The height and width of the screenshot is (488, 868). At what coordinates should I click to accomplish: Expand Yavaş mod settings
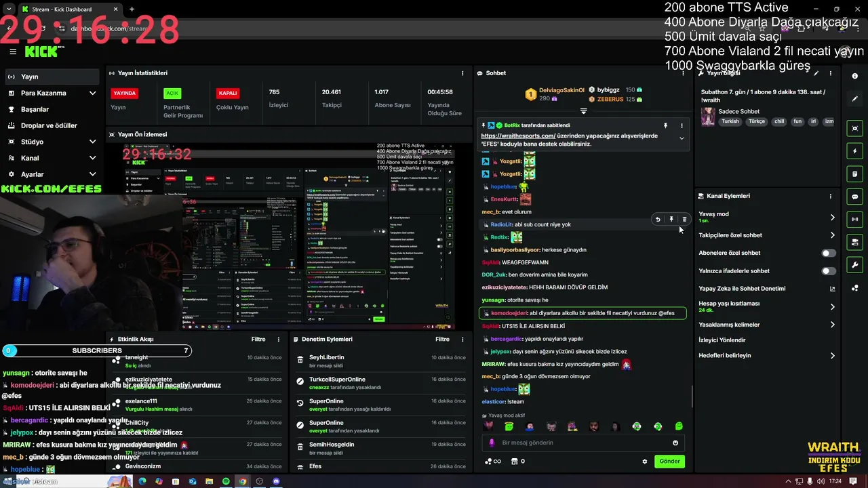pyautogui.click(x=832, y=218)
